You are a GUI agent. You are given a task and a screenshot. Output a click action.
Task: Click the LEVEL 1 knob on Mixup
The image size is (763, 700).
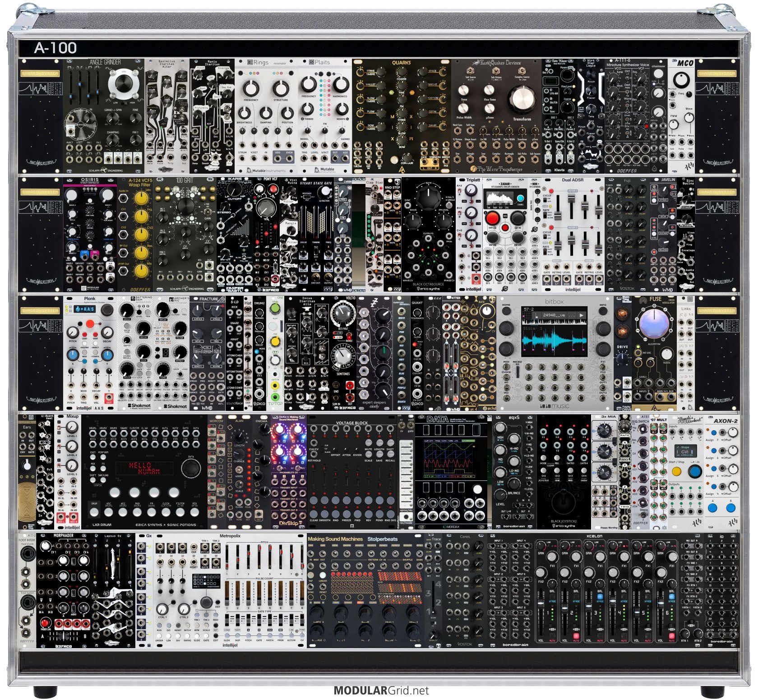[x=72, y=427]
